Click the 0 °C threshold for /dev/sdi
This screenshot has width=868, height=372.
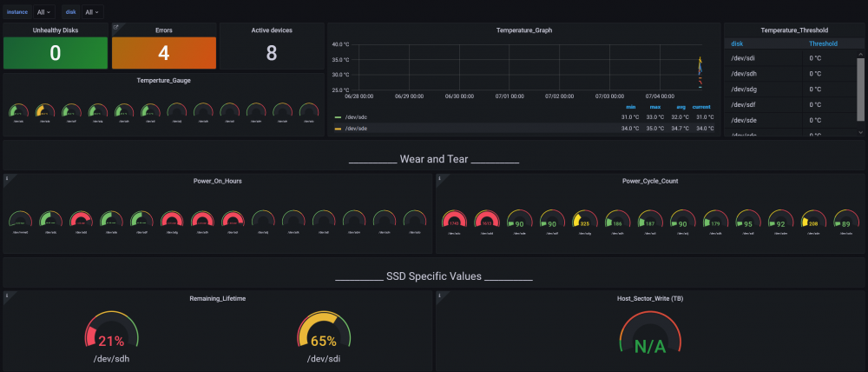click(x=815, y=57)
